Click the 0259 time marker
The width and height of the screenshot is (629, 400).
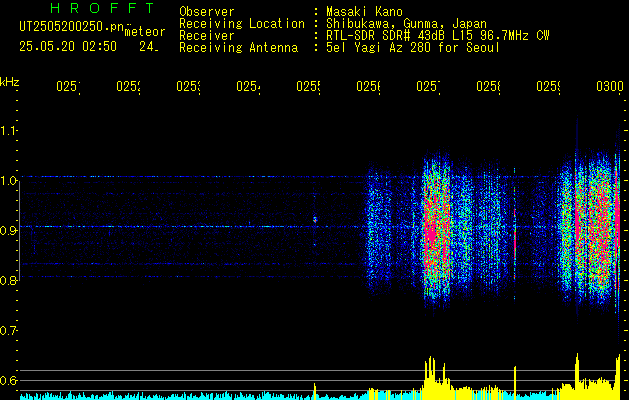click(549, 86)
